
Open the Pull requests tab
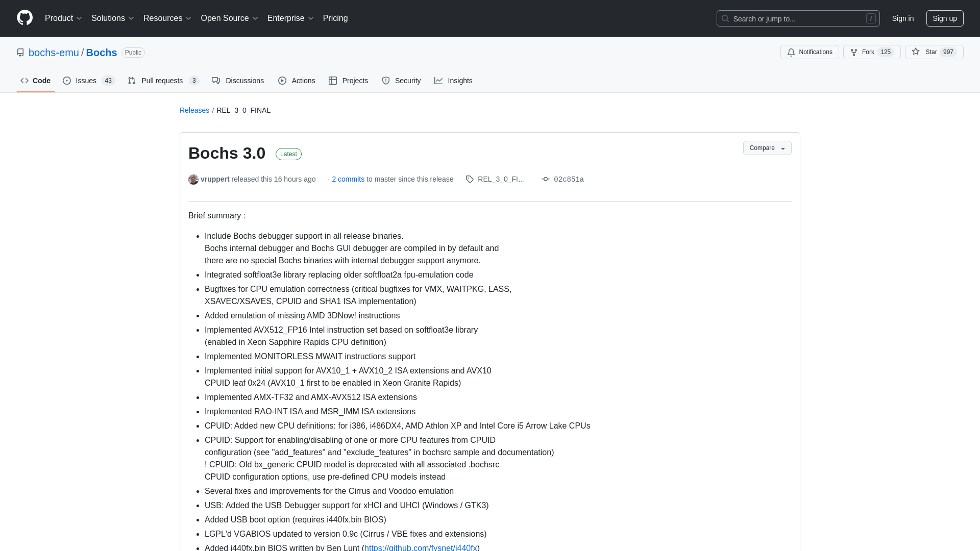point(163,81)
